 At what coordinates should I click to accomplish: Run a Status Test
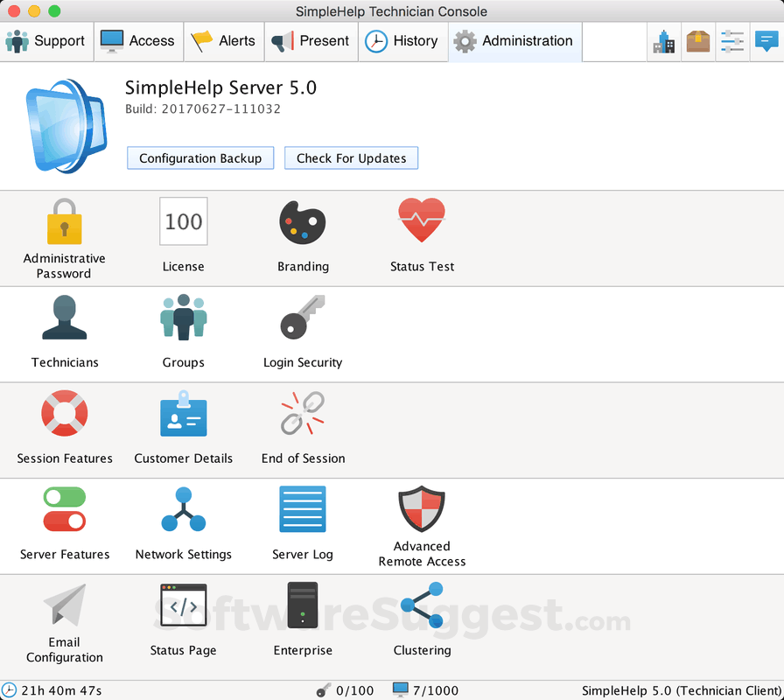(422, 232)
